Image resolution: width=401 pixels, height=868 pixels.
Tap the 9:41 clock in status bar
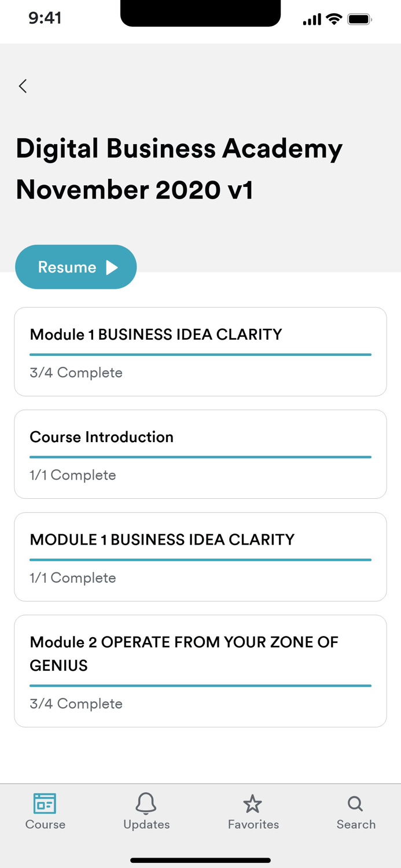click(x=45, y=18)
